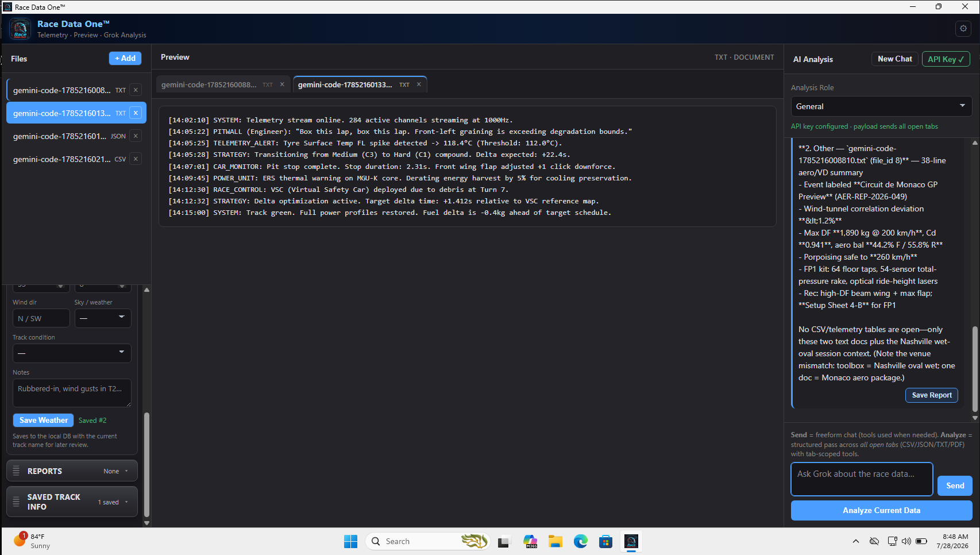Viewport: 980px width, 555px height.
Task: Open Analysis Role General dropdown
Action: tap(881, 106)
